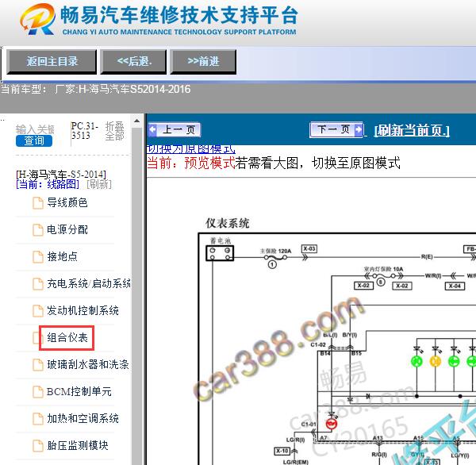Click the [H-海马汽车-S5-2014] heading
Viewport: 476px width, 465px height.
(61, 175)
